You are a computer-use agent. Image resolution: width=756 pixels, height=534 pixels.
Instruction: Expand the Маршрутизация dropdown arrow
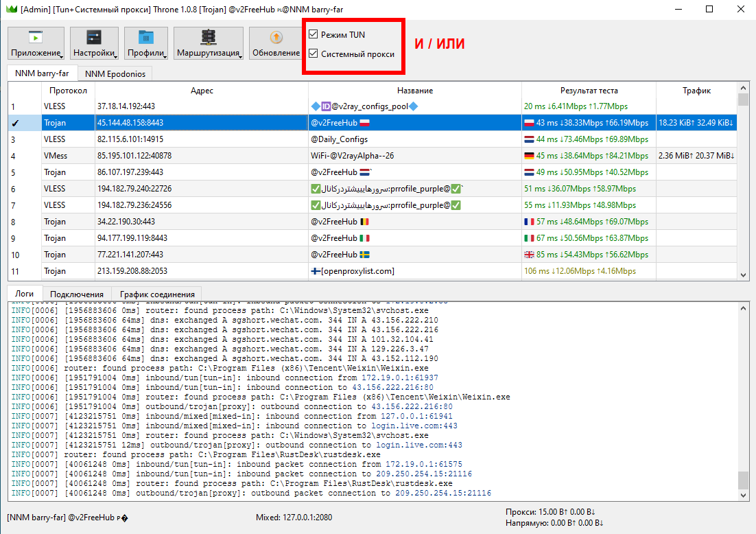pyautogui.click(x=240, y=56)
